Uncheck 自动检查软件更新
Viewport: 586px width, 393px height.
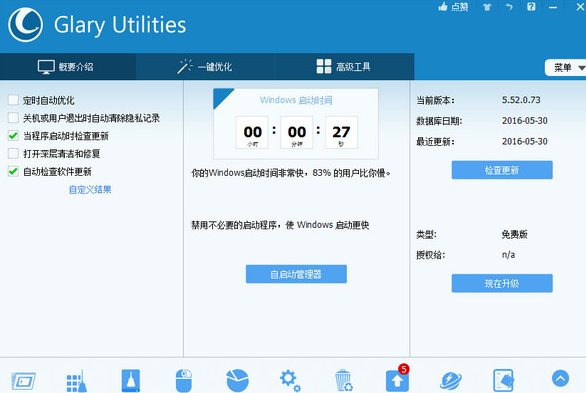pyautogui.click(x=13, y=171)
